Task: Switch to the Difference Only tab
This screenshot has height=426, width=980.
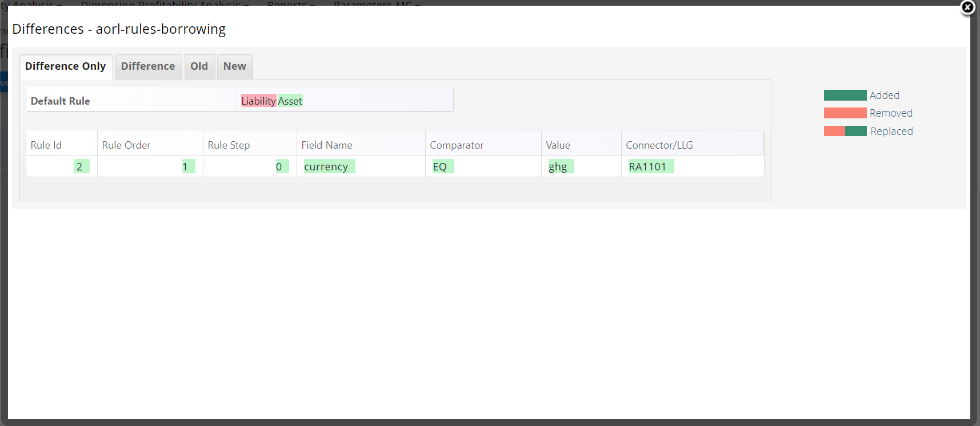Action: (66, 66)
